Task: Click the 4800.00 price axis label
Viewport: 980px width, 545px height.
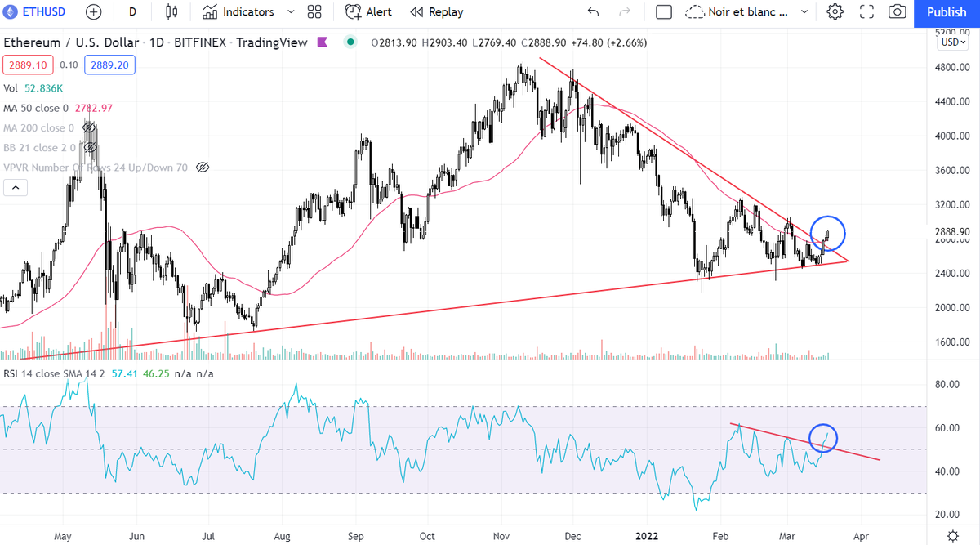Action: point(953,67)
